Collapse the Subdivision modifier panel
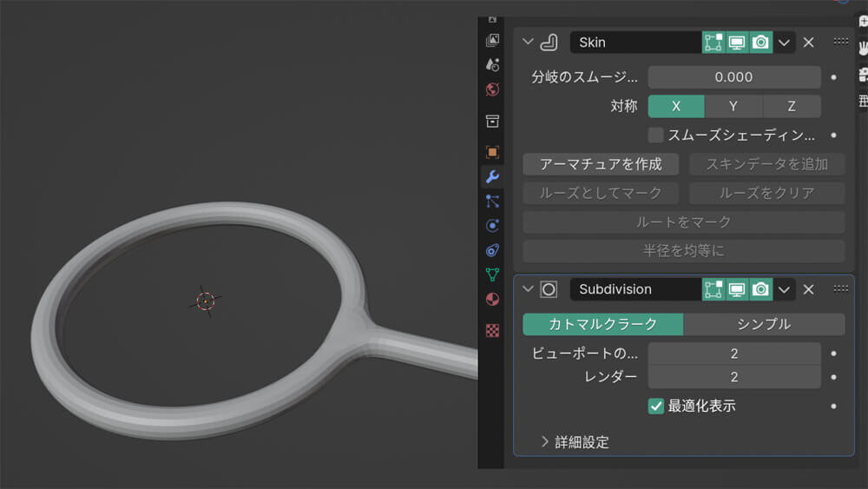The image size is (868, 489). 528,289
